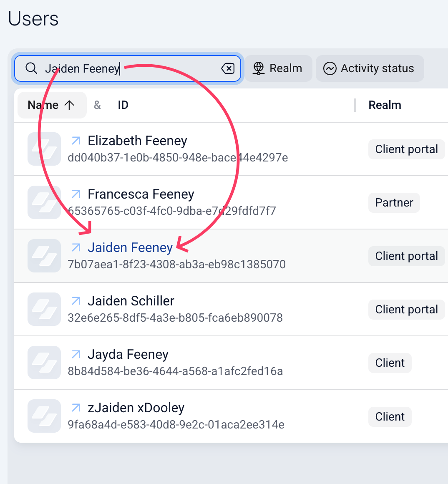This screenshot has height=484, width=448.
Task: Open the Jaiden Feeney user link
Action: tap(130, 247)
